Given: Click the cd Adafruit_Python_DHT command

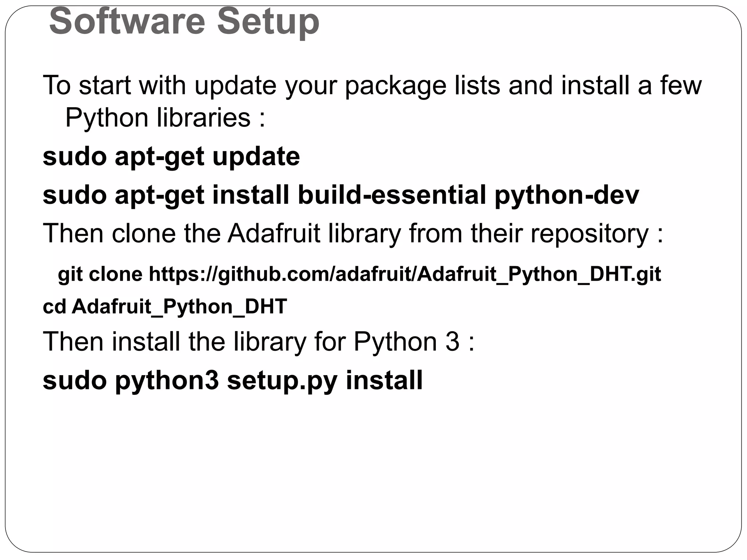Looking at the screenshot, I should click(x=165, y=306).
